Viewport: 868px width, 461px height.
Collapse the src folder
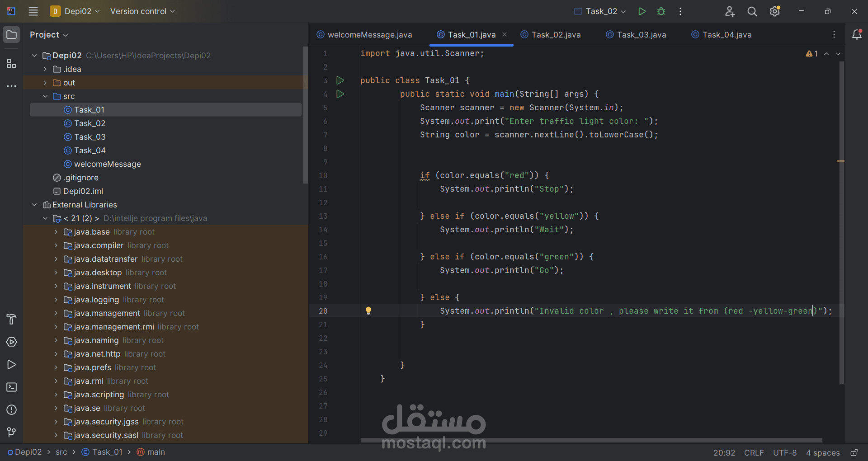tap(45, 96)
